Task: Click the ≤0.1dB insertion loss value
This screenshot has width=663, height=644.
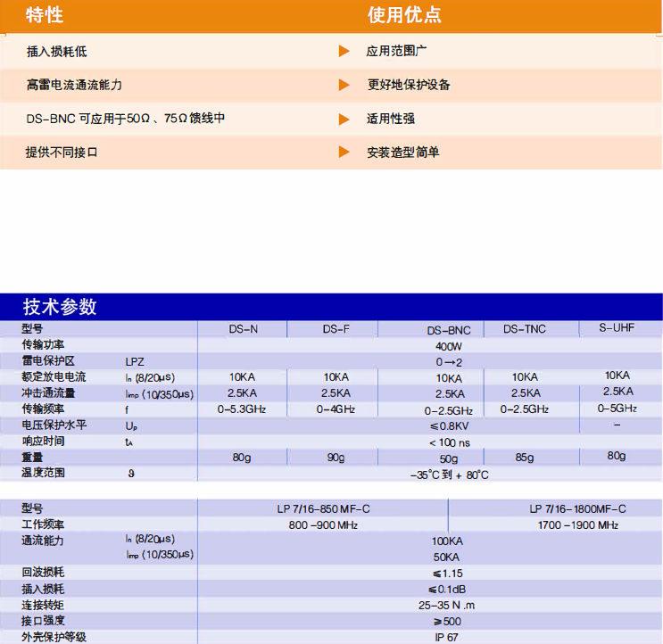Action: [x=447, y=589]
